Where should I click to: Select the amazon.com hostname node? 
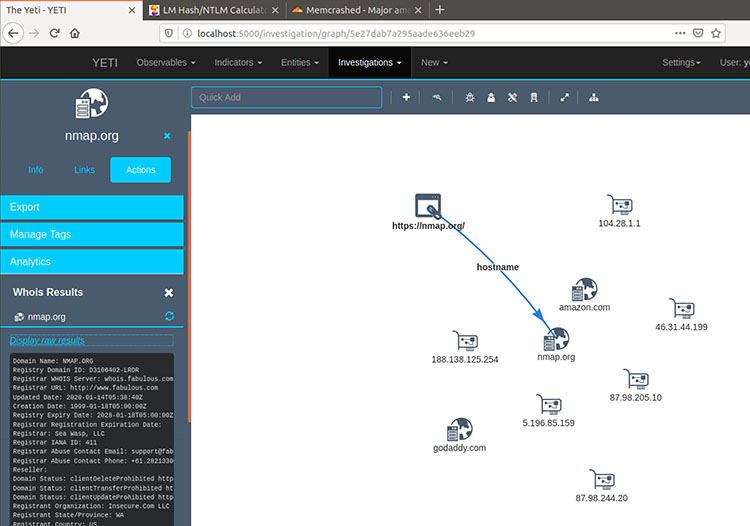click(x=585, y=289)
